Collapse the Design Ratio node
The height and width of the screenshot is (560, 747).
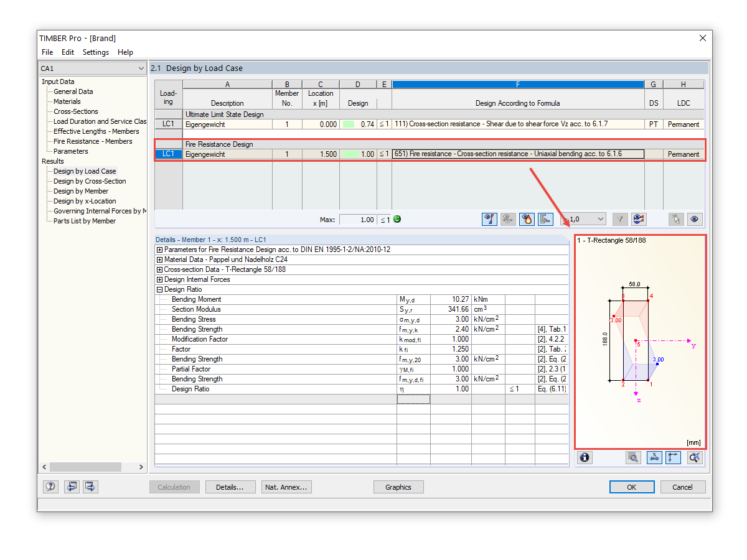point(160,289)
